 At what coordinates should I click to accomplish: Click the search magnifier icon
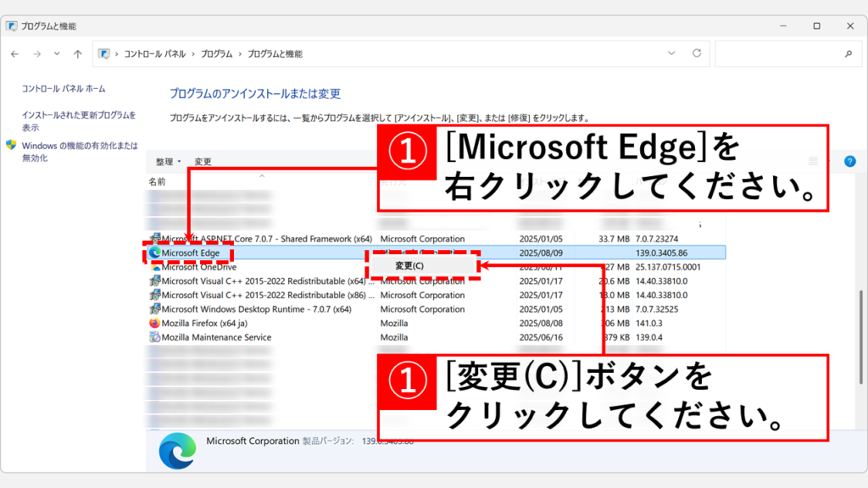pos(848,53)
